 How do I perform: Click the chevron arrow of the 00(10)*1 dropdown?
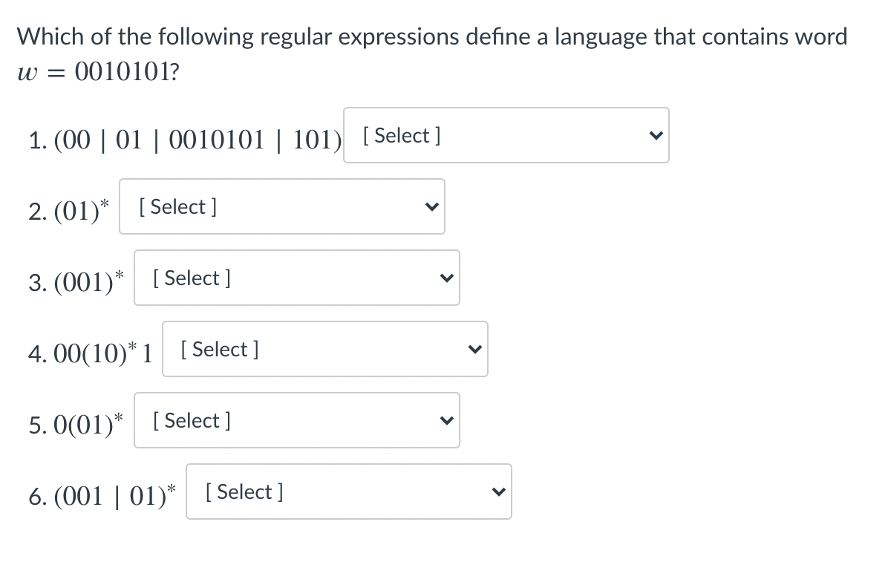tap(474, 350)
